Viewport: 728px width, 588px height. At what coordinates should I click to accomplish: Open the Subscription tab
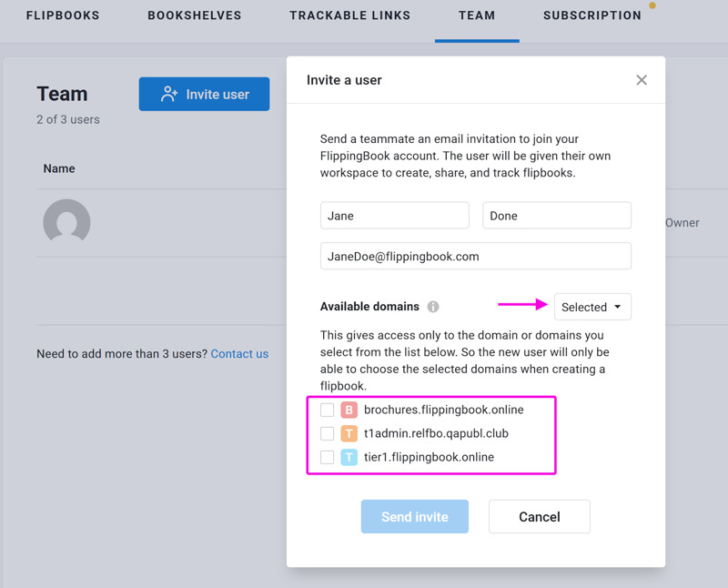[592, 15]
